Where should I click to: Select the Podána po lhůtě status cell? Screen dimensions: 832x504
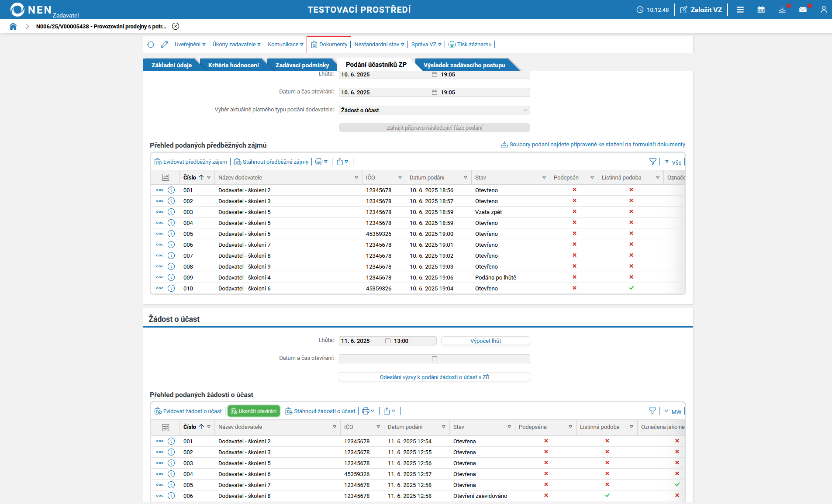[496, 278]
